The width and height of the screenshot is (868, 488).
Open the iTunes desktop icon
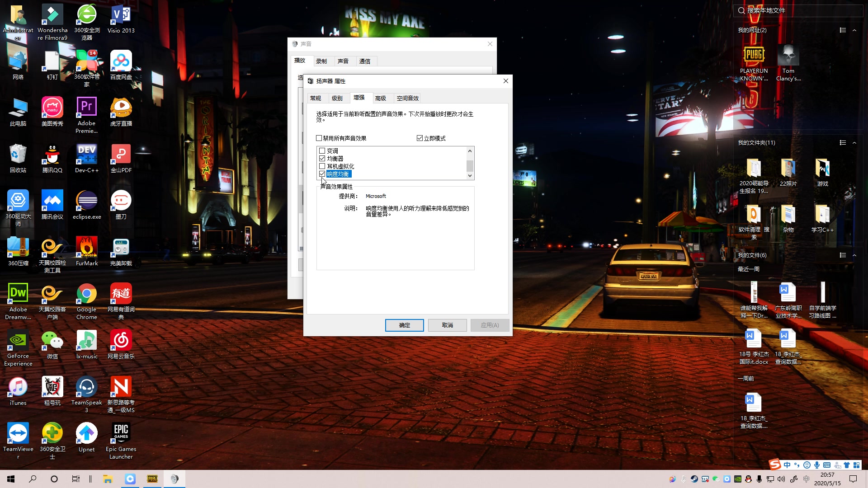(18, 388)
